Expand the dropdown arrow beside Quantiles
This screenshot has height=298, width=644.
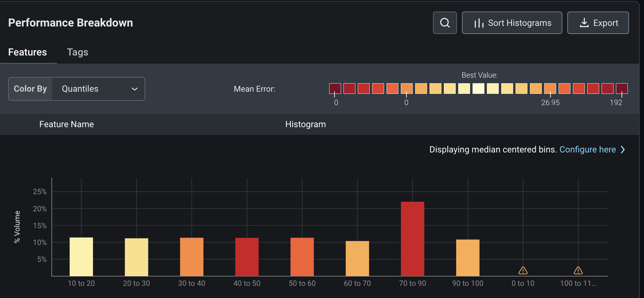(135, 89)
